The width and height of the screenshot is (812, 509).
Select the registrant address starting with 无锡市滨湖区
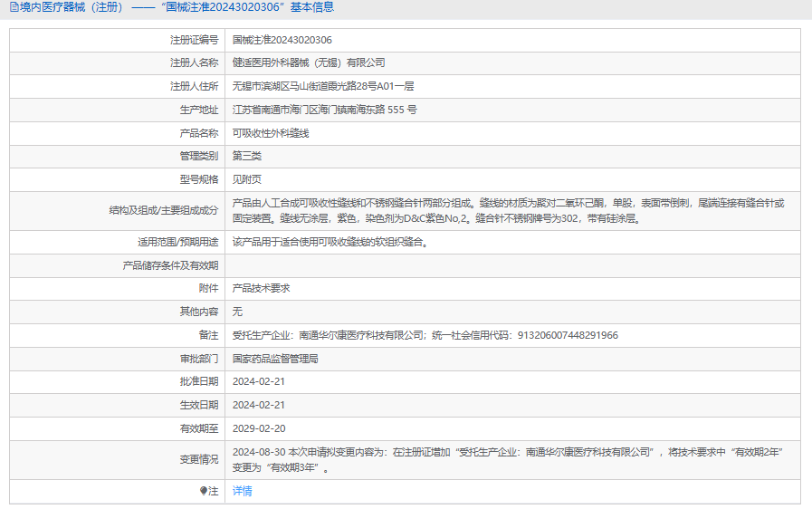pyautogui.click(x=322, y=87)
